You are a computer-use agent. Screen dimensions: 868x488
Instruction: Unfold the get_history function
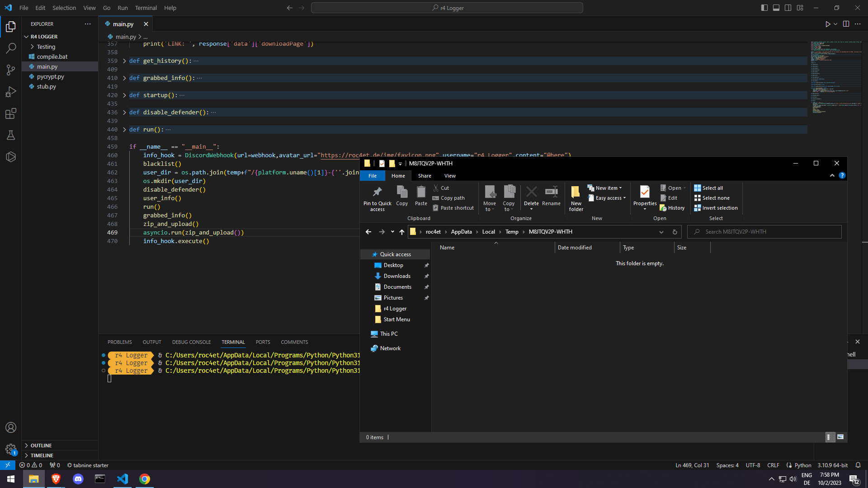click(x=124, y=61)
